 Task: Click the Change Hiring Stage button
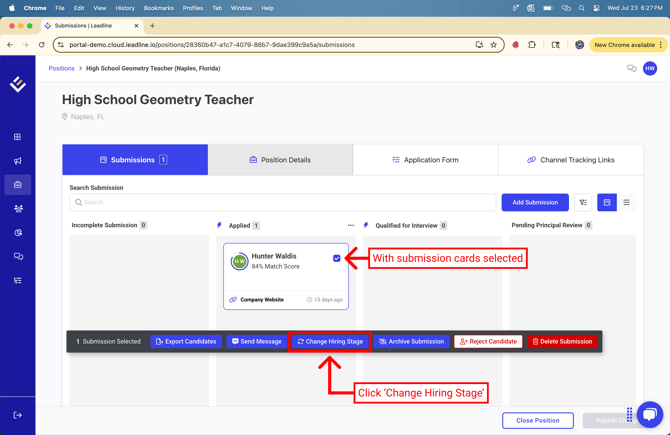pyautogui.click(x=330, y=342)
